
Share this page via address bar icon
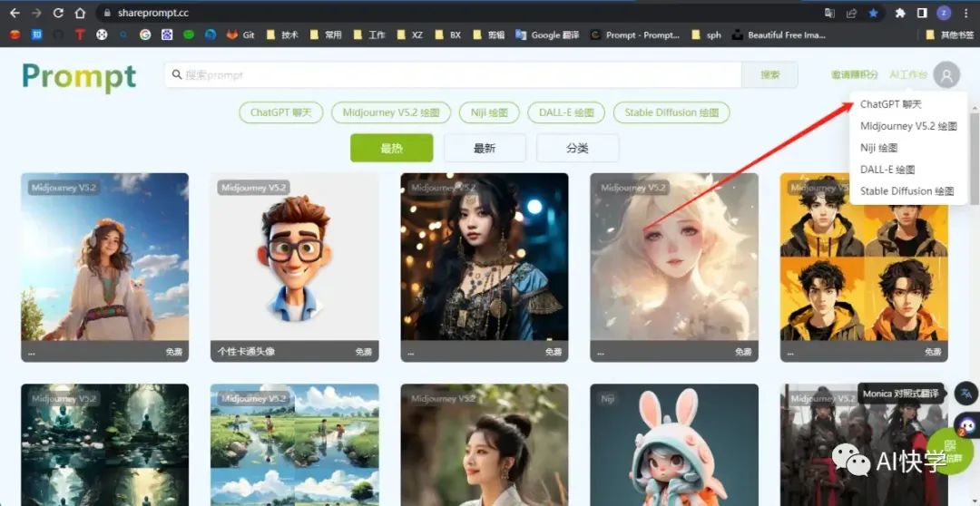851,13
